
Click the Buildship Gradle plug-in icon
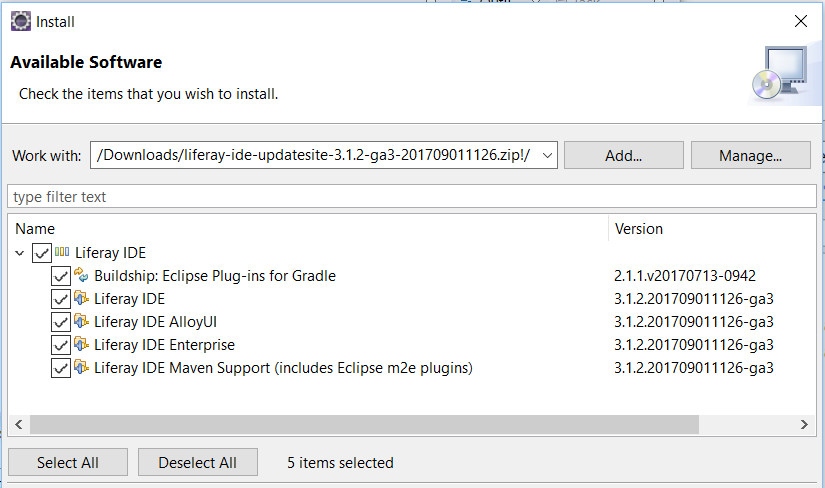point(81,274)
